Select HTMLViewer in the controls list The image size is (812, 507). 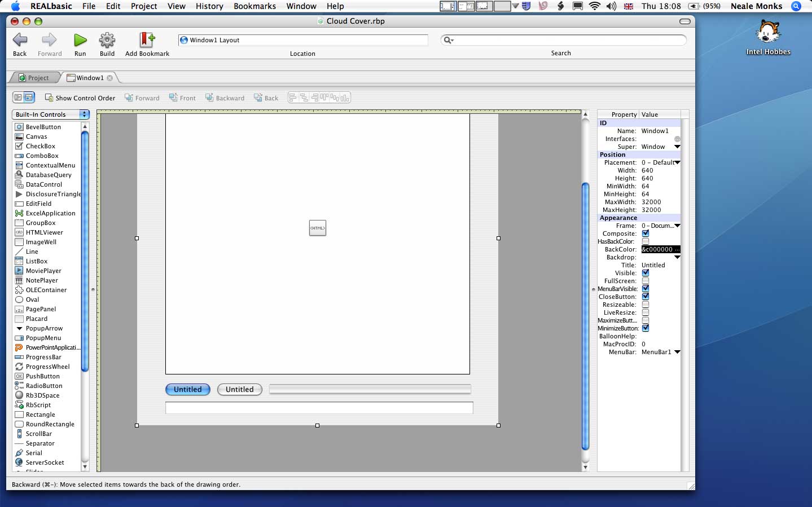tap(44, 232)
